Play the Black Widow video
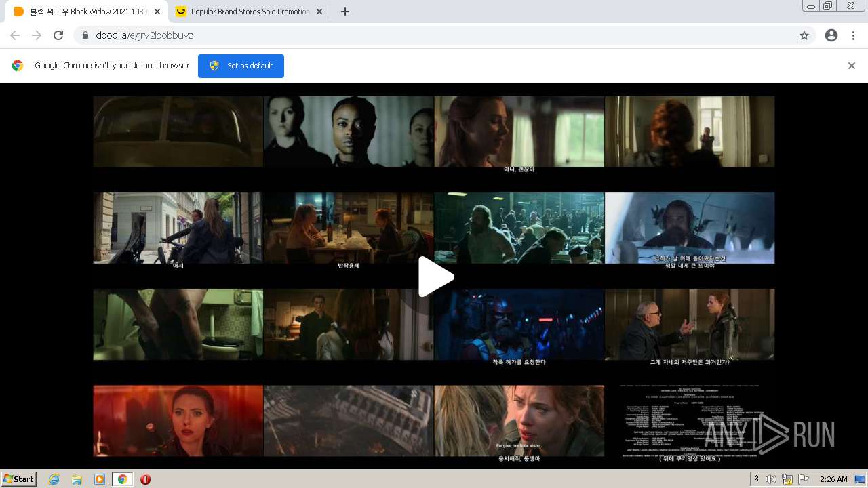Image resolution: width=868 pixels, height=488 pixels. [x=436, y=277]
